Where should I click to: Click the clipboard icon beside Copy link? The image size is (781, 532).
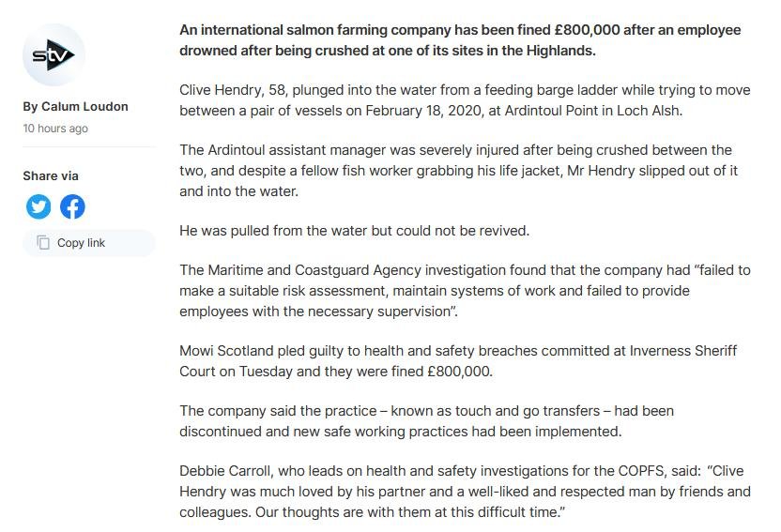[x=43, y=243]
